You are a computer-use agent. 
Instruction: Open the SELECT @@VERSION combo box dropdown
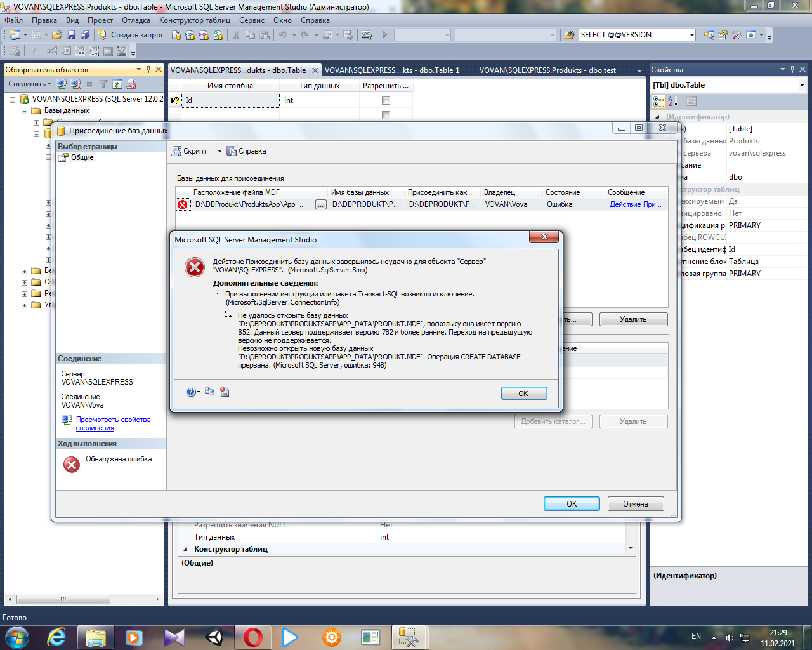[x=691, y=36]
